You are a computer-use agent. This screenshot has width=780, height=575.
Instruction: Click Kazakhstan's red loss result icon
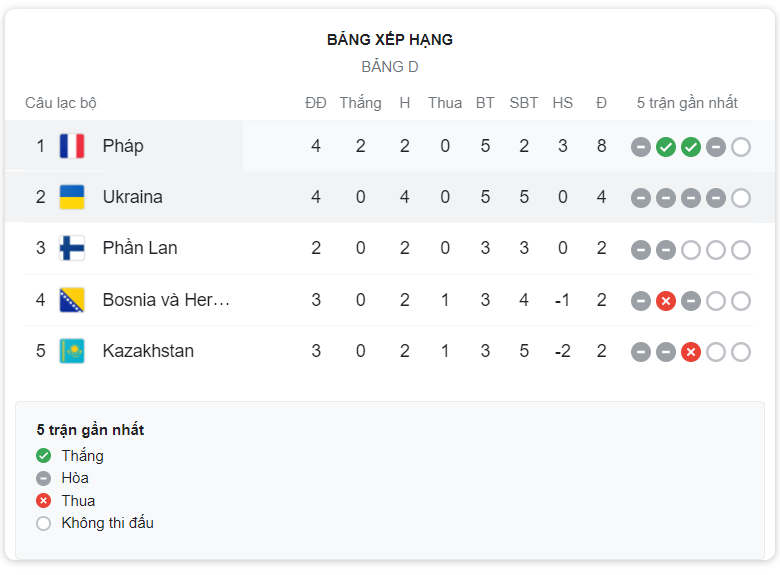[690, 352]
